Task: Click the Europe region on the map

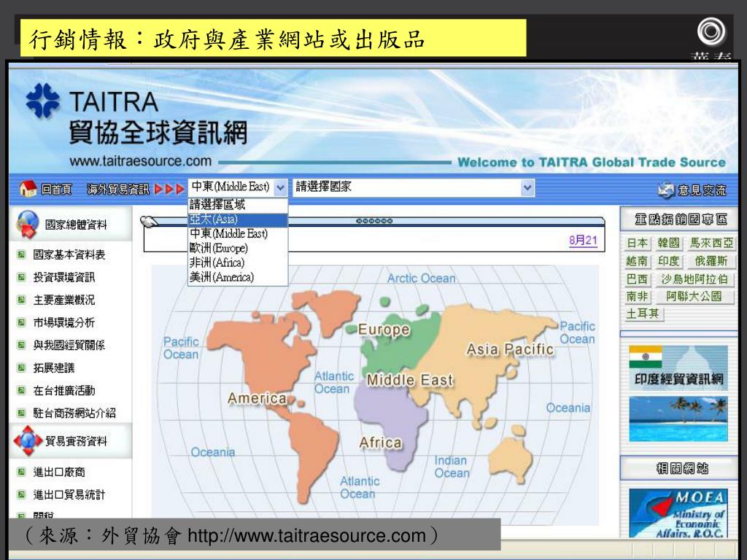Action: coord(384,330)
